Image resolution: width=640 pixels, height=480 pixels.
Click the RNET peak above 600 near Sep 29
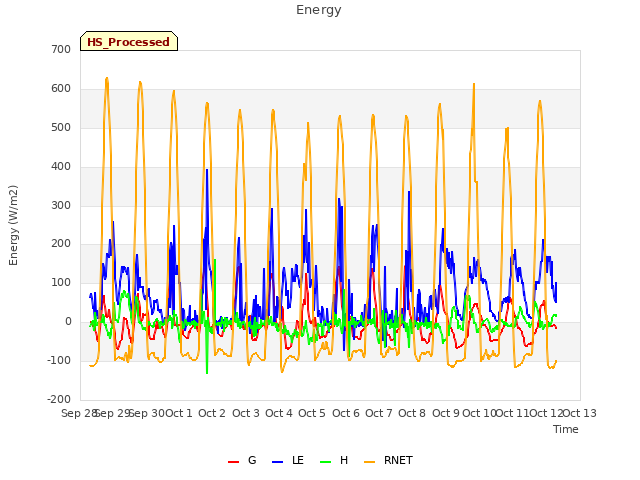pyautogui.click(x=107, y=78)
